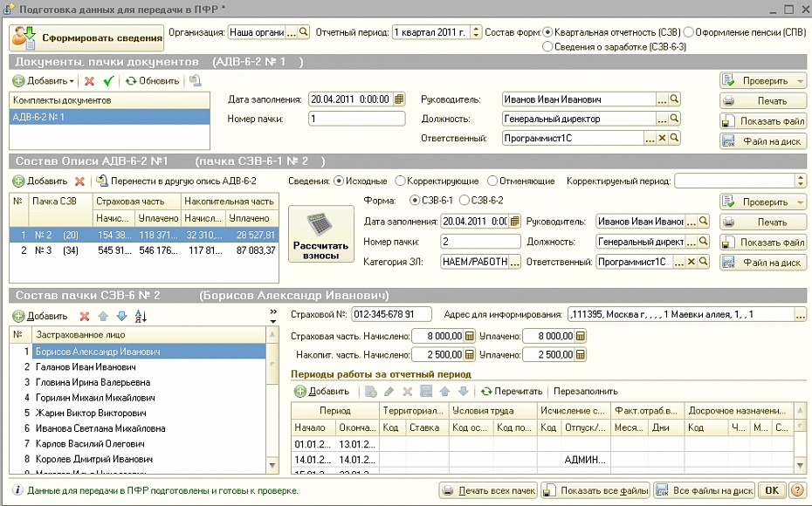Image resolution: width=812 pixels, height=506 pixels.
Task: Select the АДВ-6-2 № 1 document set row
Action: 110,117
